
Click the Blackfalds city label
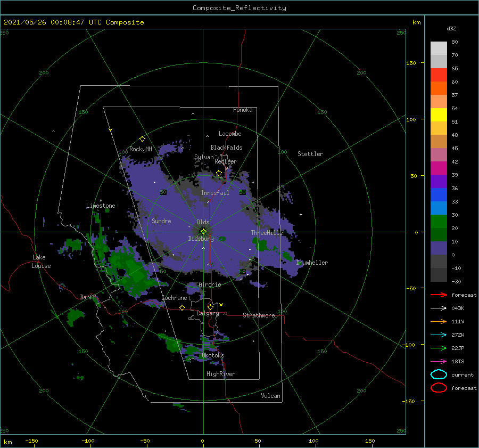pyautogui.click(x=226, y=148)
